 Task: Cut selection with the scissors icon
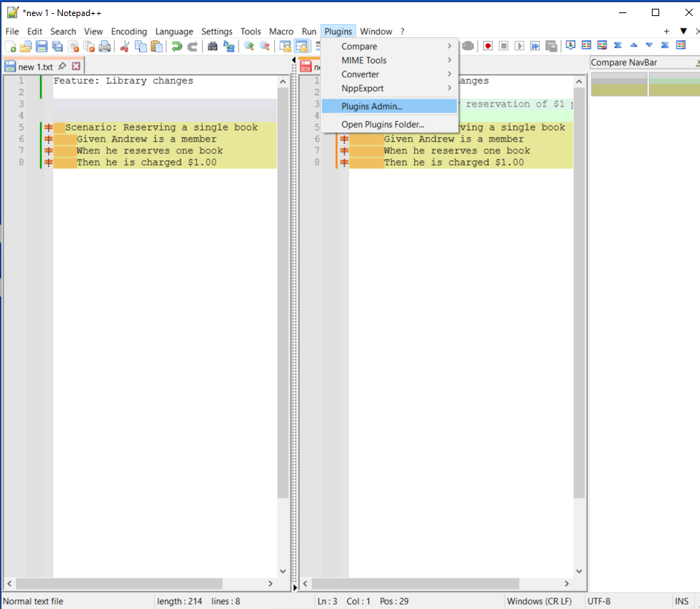[125, 46]
